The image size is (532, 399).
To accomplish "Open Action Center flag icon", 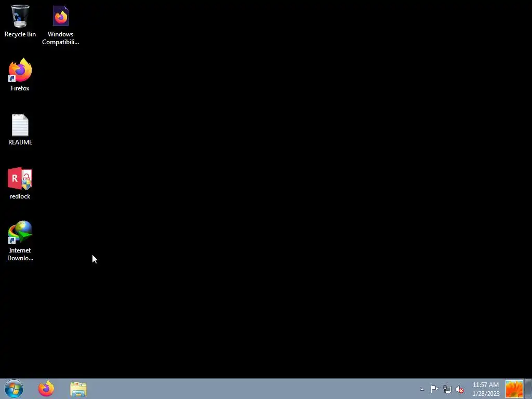I will 434,389.
